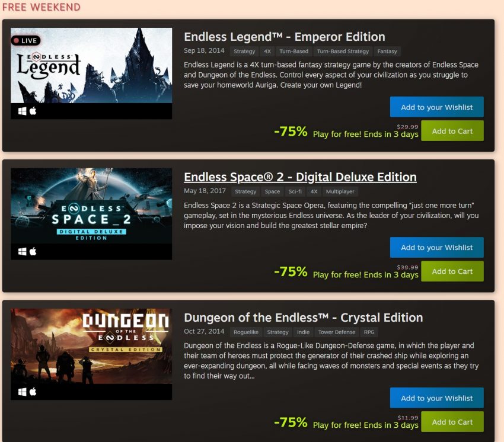Click the LIVE badge on Endless Legend

25,40
